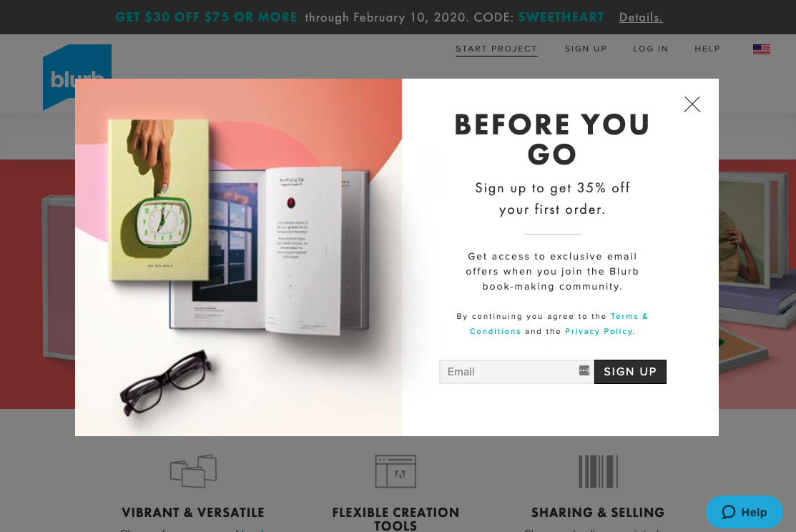This screenshot has height=532, width=796.
Task: Select Start Project in navigation
Action: click(x=496, y=49)
